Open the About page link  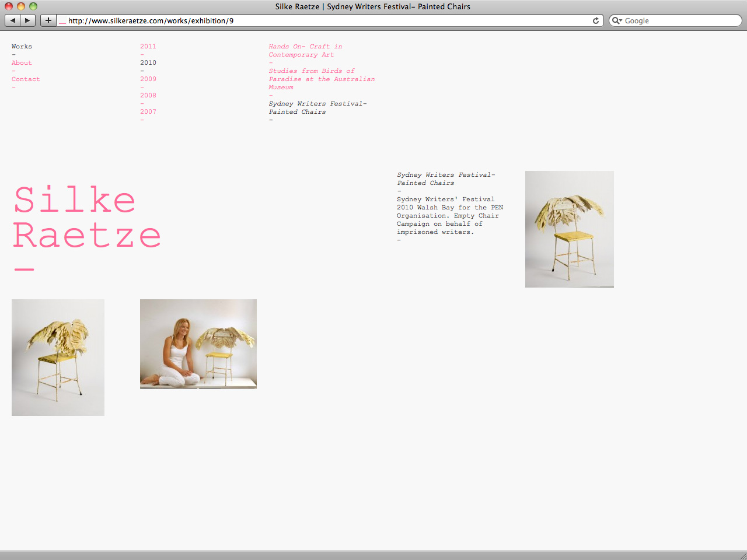pyautogui.click(x=22, y=62)
